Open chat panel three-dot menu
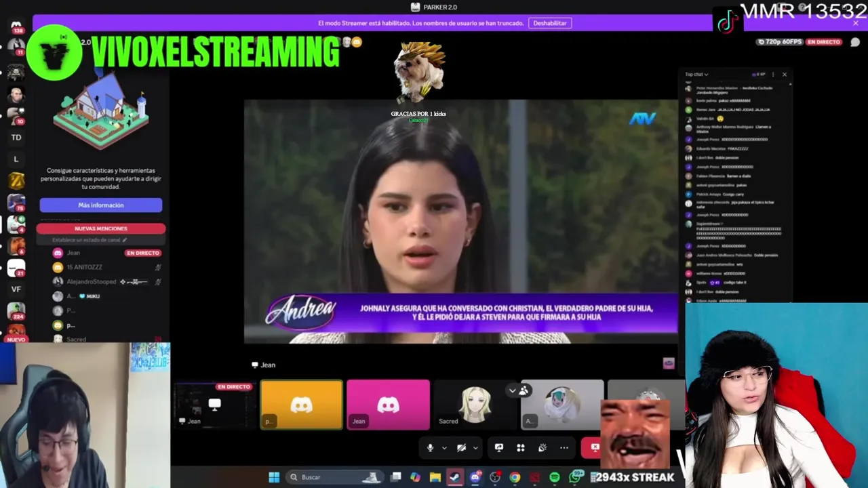868x488 pixels. pos(773,75)
